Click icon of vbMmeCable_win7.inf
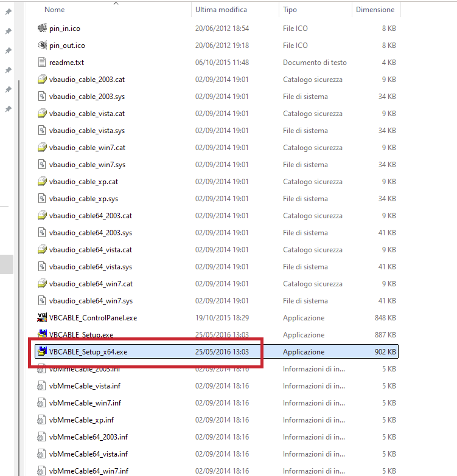457x476 pixels. click(x=41, y=402)
